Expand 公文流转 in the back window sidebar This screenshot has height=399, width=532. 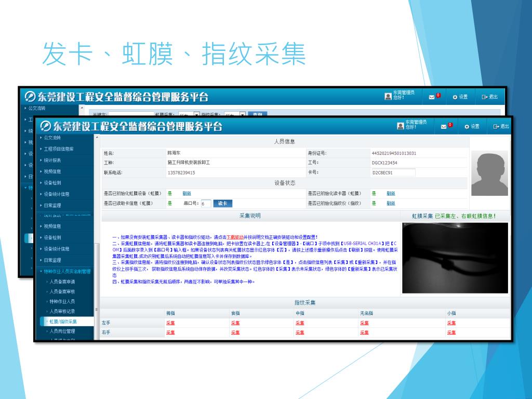37,108
